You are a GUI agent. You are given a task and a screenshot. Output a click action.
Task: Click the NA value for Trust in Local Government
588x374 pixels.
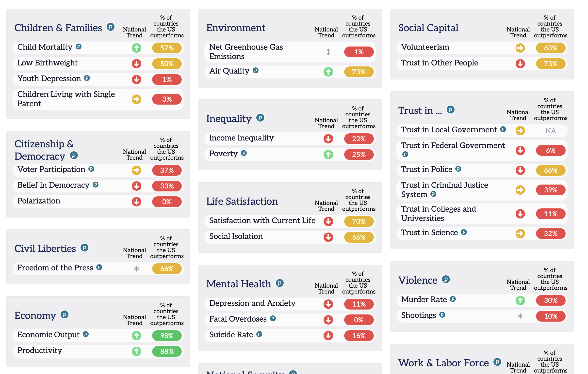[x=551, y=131]
